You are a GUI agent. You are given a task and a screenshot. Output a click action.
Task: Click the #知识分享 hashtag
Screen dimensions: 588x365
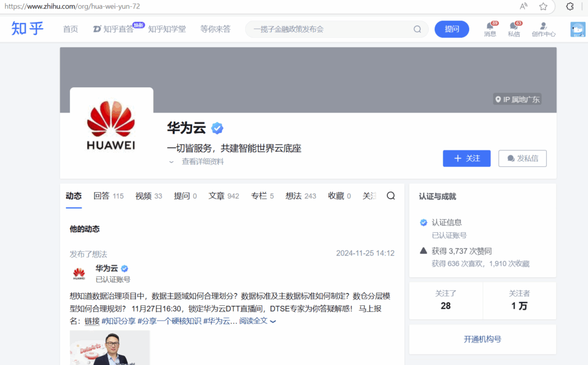tap(118, 321)
